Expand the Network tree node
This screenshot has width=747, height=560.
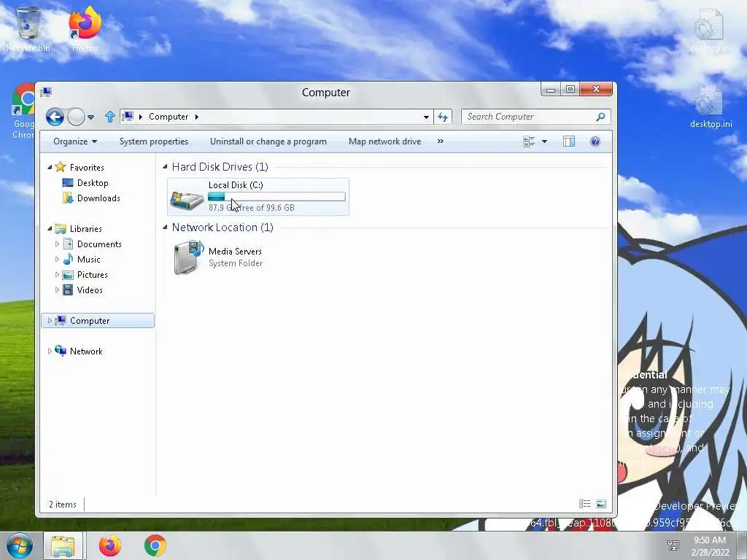click(50, 351)
